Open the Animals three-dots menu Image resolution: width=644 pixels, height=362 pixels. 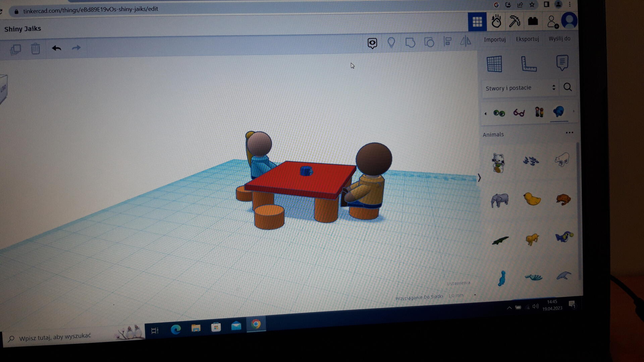click(x=569, y=133)
